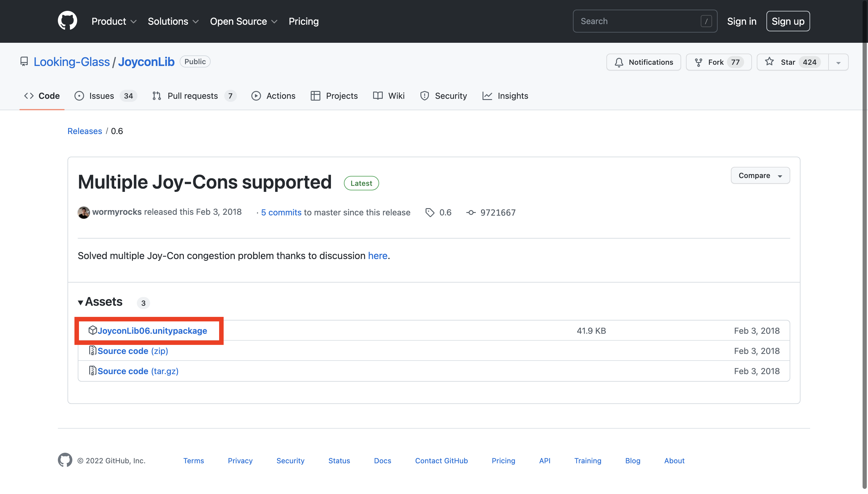Click the repository book icon near Looking-Glass

click(24, 61)
